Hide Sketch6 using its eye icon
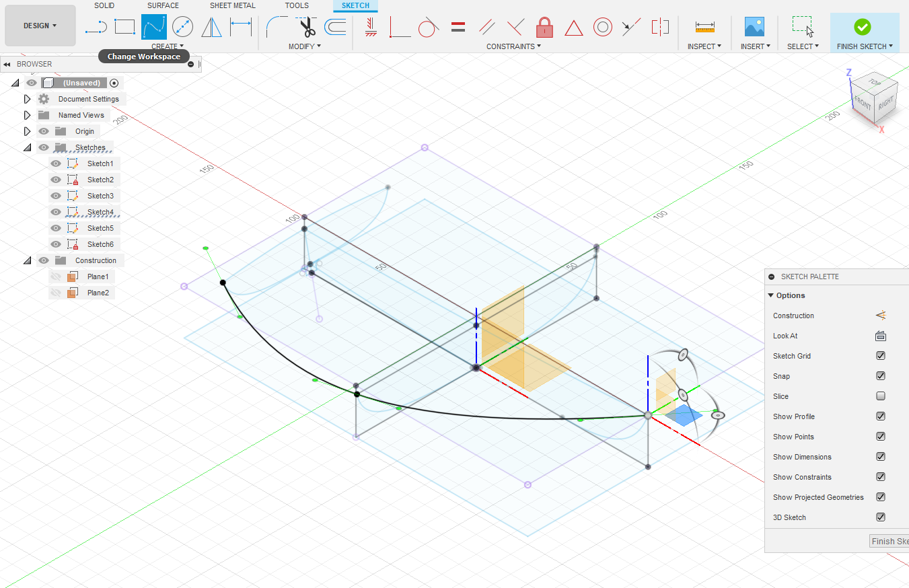 tap(56, 244)
